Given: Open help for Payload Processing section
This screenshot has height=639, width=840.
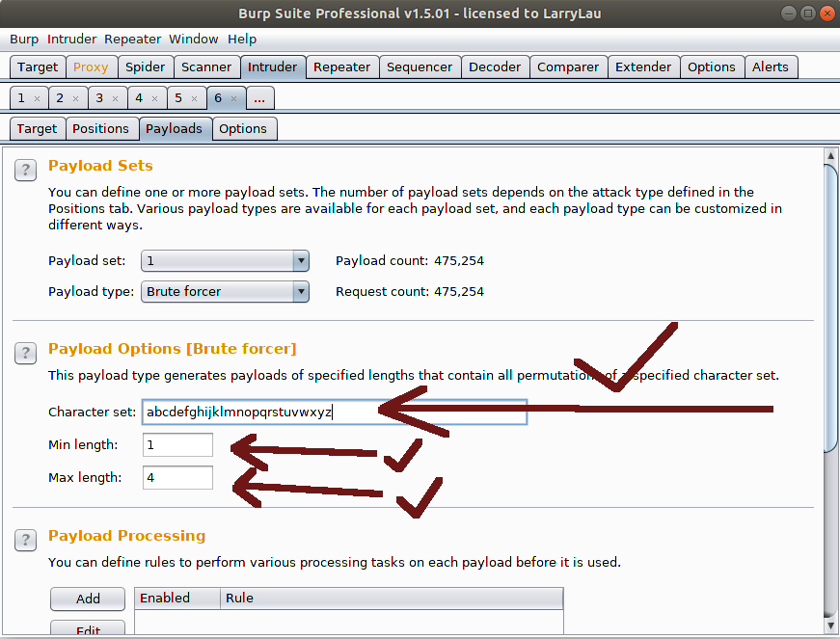Looking at the screenshot, I should coord(25,540).
